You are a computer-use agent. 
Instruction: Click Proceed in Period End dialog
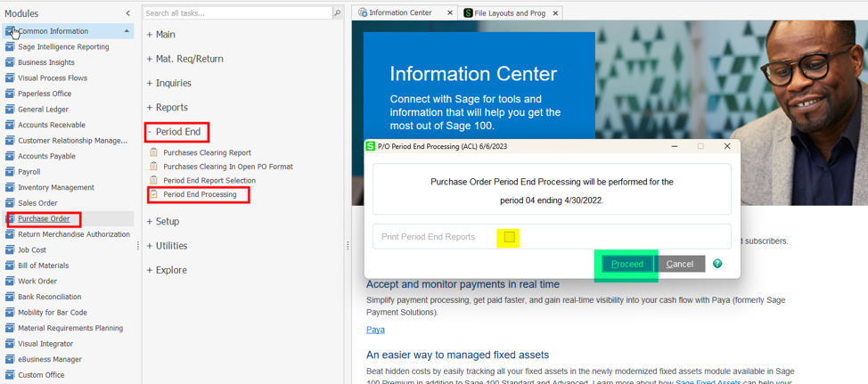627,264
